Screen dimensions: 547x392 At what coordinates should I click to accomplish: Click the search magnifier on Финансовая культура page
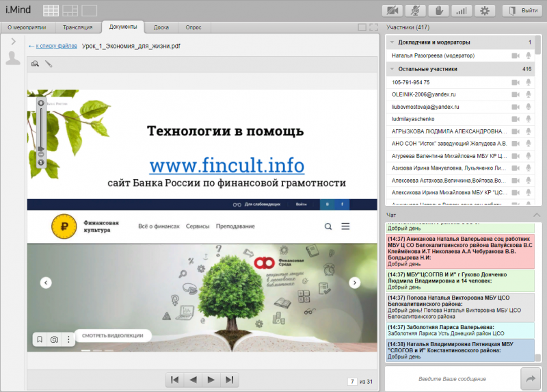tap(328, 226)
